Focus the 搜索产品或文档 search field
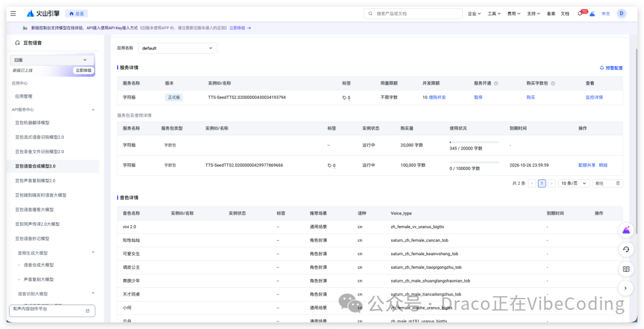This screenshot has width=644, height=329. pos(413,14)
